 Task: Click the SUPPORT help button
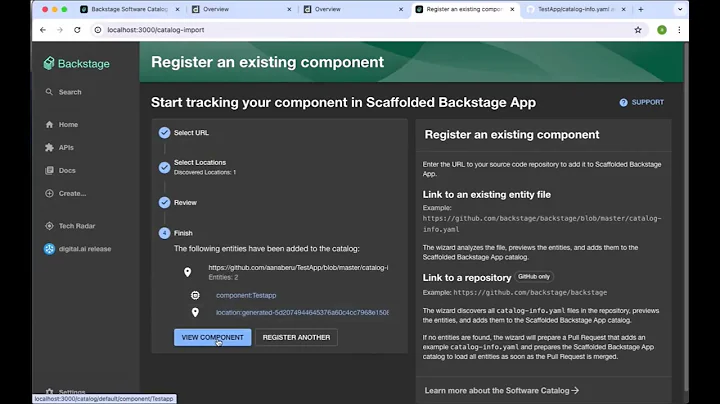tap(641, 102)
